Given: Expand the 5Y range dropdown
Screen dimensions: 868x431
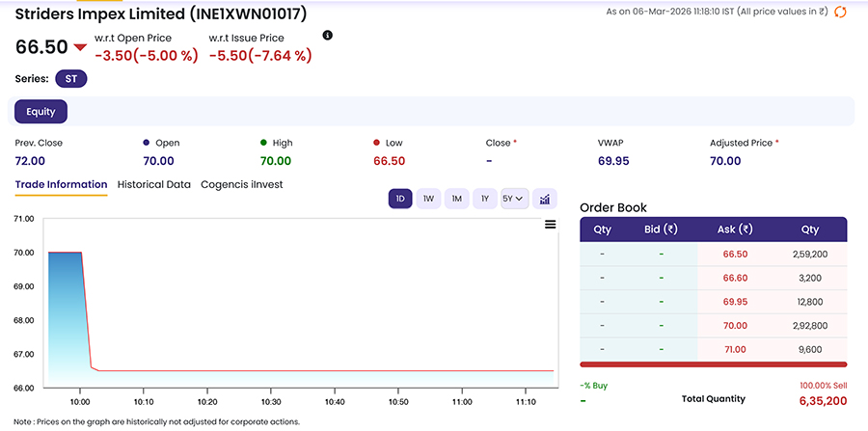Looking at the screenshot, I should click(x=514, y=199).
